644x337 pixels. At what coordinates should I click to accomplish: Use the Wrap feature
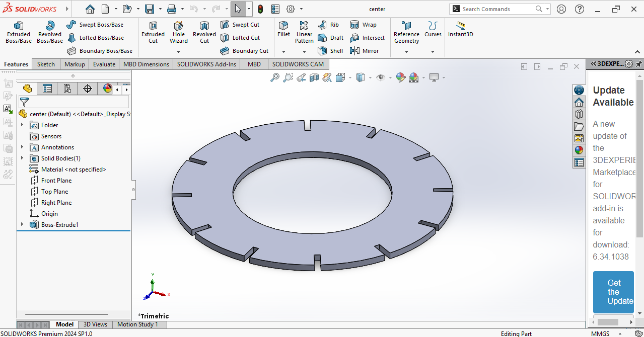pos(363,25)
